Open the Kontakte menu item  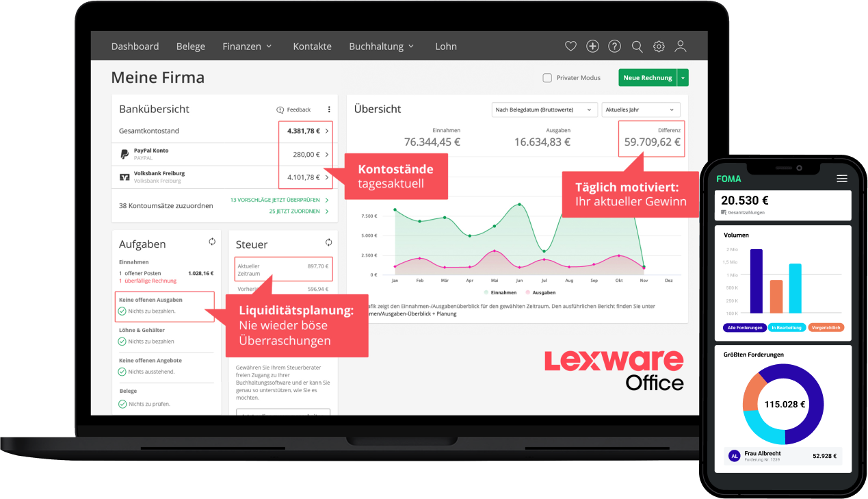[313, 47]
